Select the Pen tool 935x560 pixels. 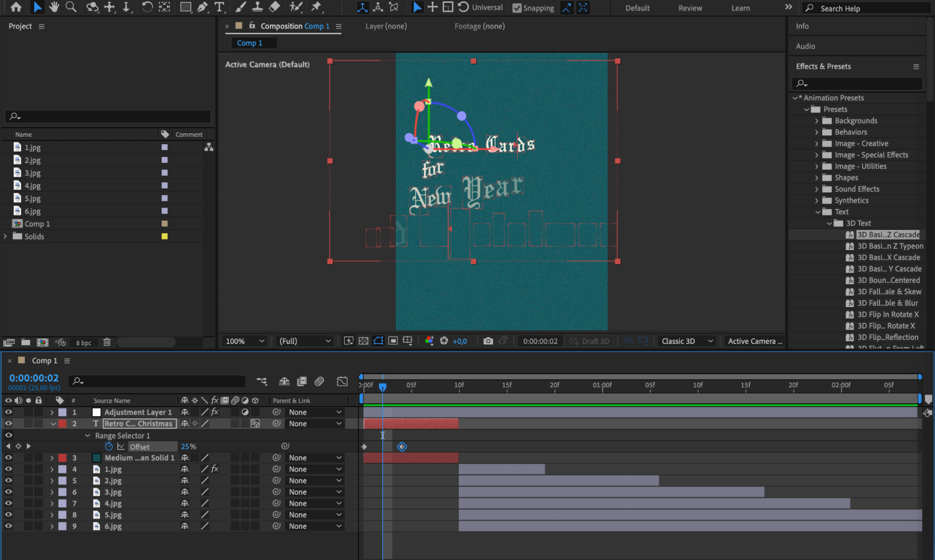202,7
